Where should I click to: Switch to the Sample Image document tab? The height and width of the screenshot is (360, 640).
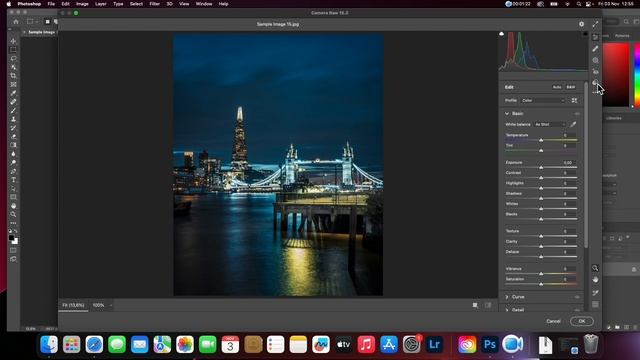click(x=40, y=32)
